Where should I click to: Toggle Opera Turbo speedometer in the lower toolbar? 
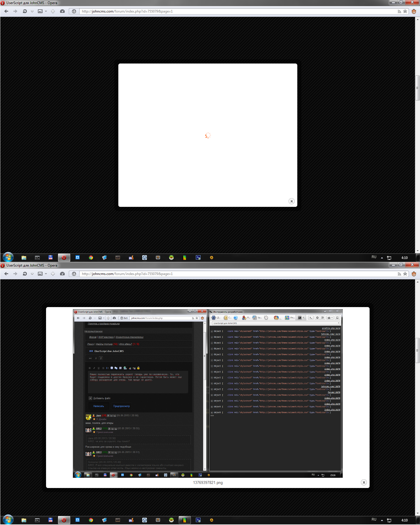(x=62, y=274)
